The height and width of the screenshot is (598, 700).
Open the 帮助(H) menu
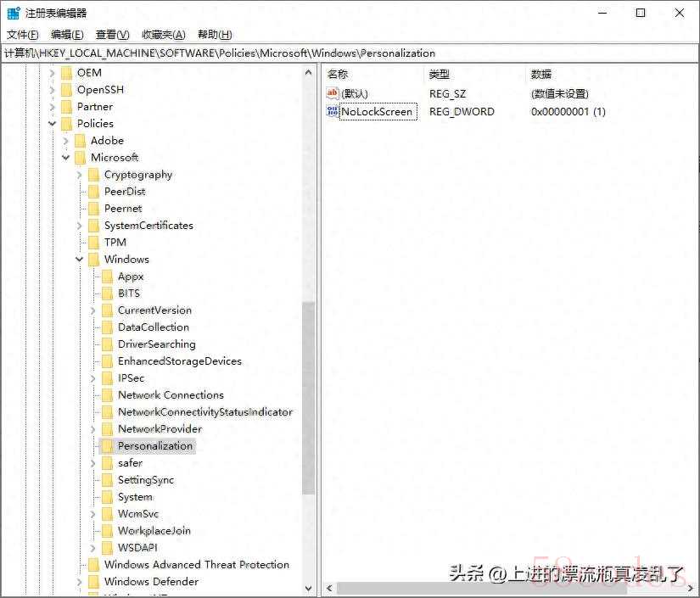pos(215,35)
